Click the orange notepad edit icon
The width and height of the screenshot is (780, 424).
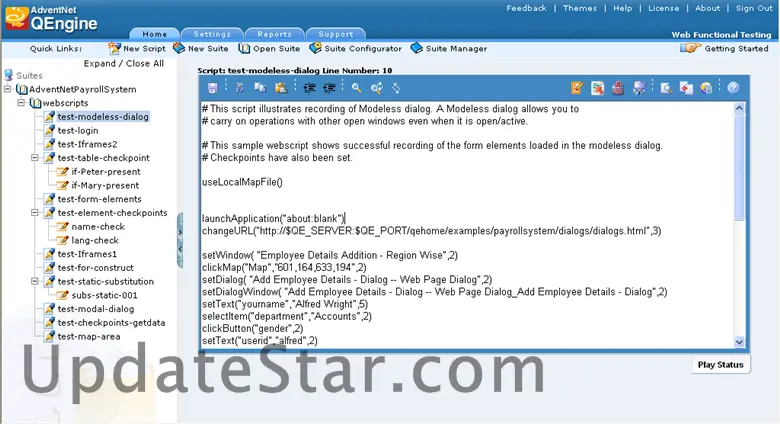click(577, 88)
